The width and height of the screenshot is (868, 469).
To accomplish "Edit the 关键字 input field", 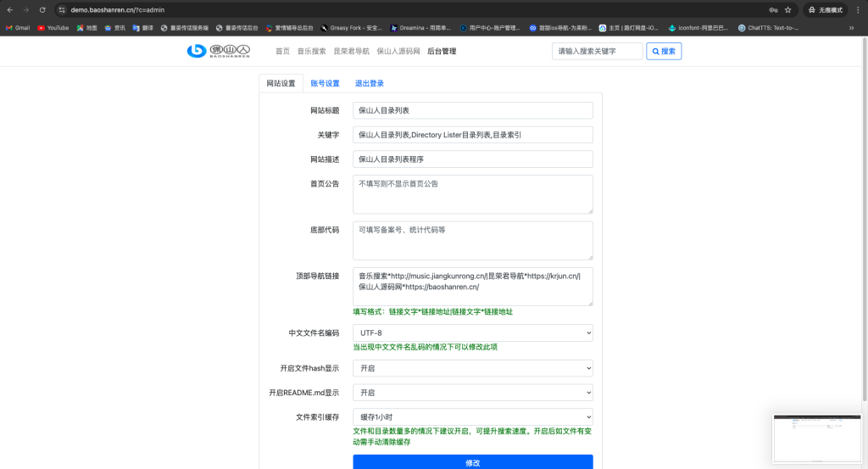I will pos(473,135).
